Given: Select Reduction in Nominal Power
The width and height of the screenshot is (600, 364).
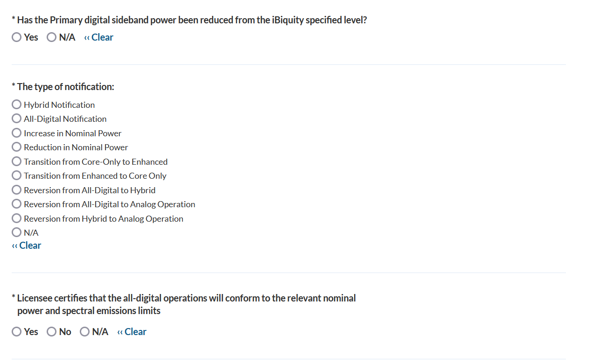Looking at the screenshot, I should [x=17, y=147].
